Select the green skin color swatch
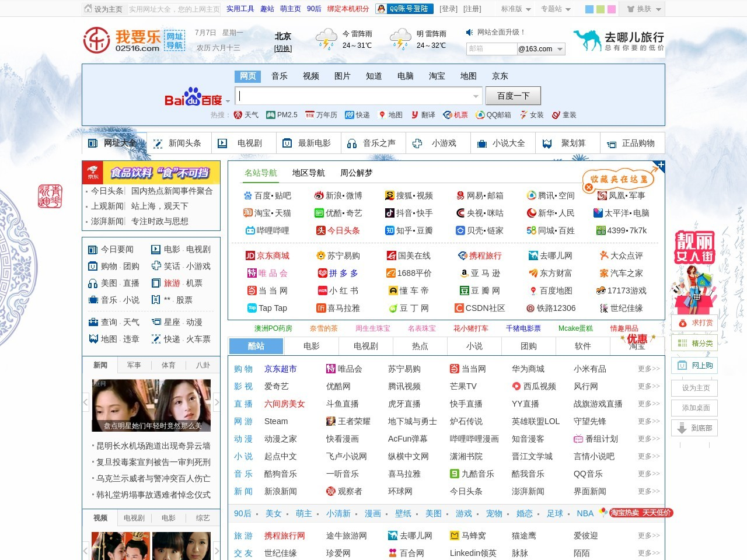Screen dimensions: 747x560 (x=601, y=9)
